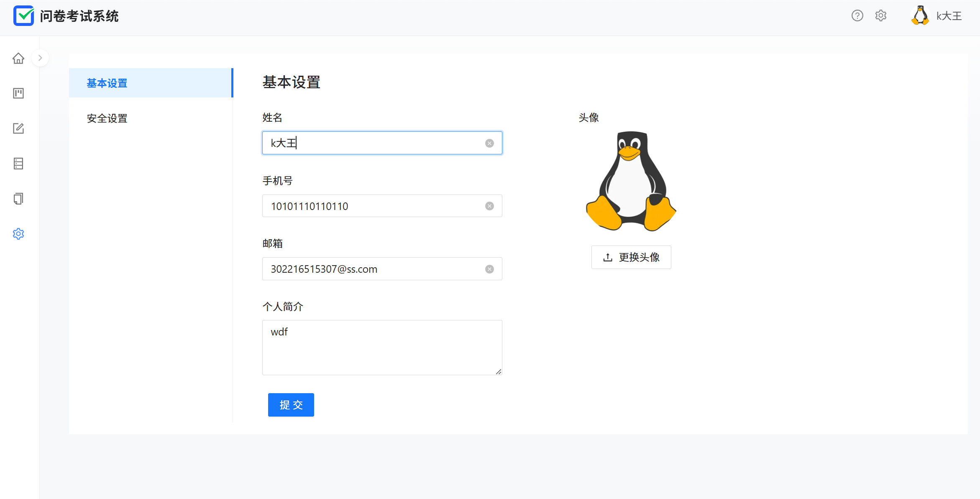Viewport: 980px width, 499px height.
Task: Click the logo checkmark icon
Action: point(23,16)
